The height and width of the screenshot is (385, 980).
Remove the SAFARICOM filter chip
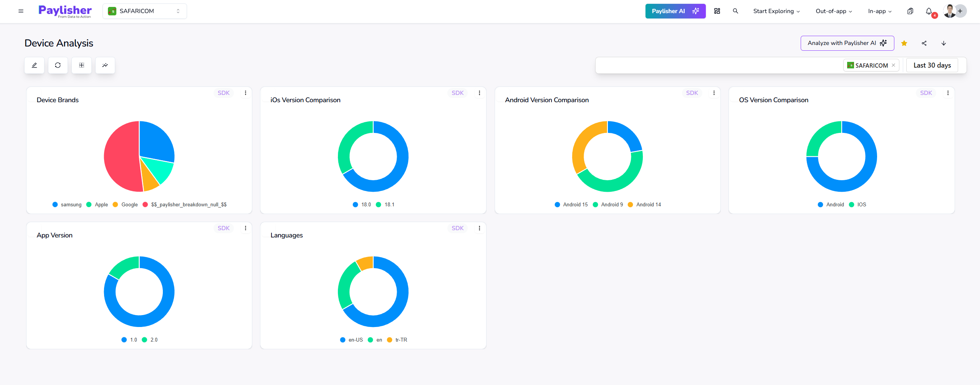(894, 65)
